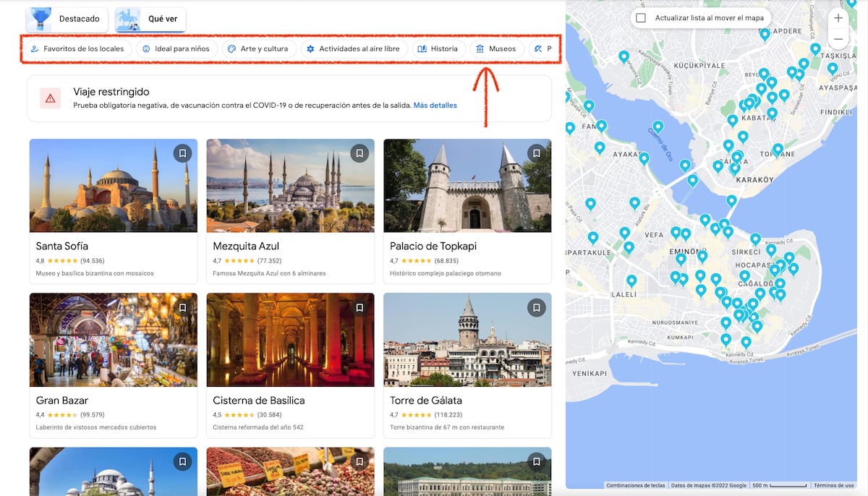
Task: Click Santa Sofía rating 4,8 text
Action: point(41,260)
